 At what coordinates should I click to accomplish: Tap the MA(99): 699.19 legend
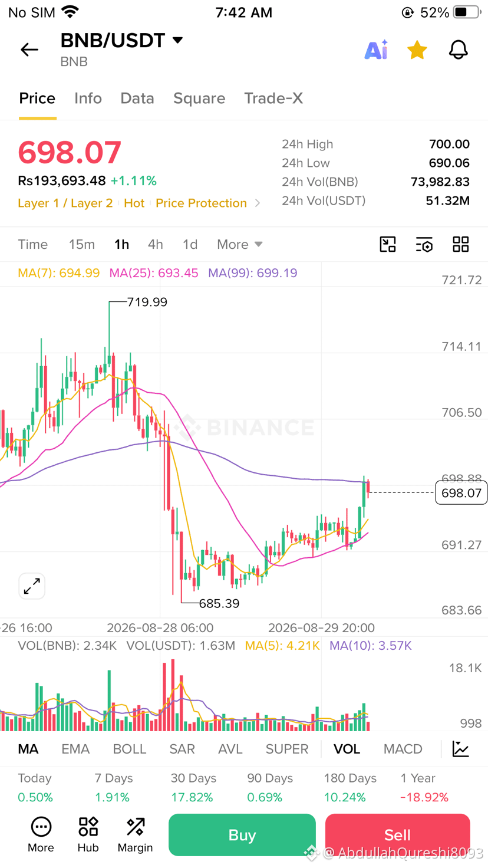253,273
